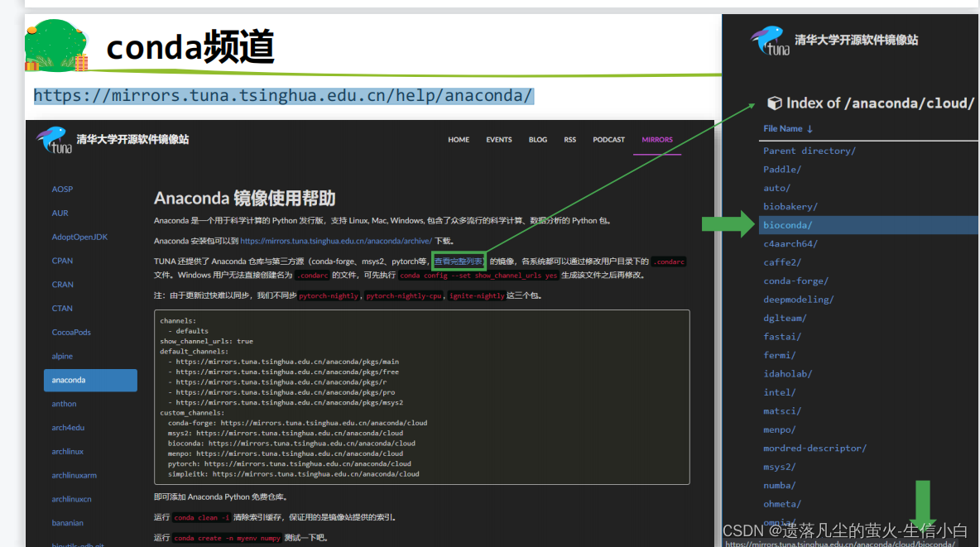Select the highlighted anaconda sidebar entry

tap(90, 380)
